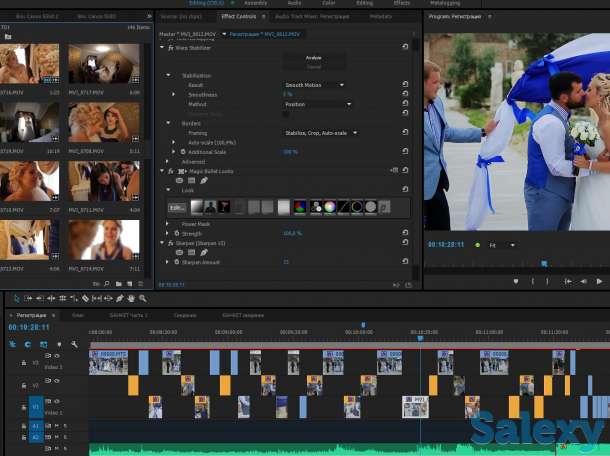Image resolution: width=610 pixels, height=456 pixels.
Task: Select the Pen tool in timeline toolbar
Action: click(120, 298)
